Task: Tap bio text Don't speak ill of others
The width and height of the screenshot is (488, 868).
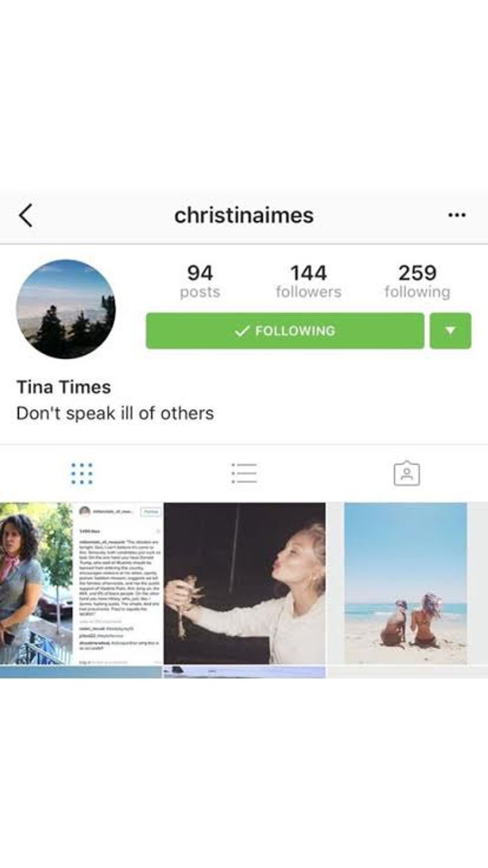Action: [115, 413]
